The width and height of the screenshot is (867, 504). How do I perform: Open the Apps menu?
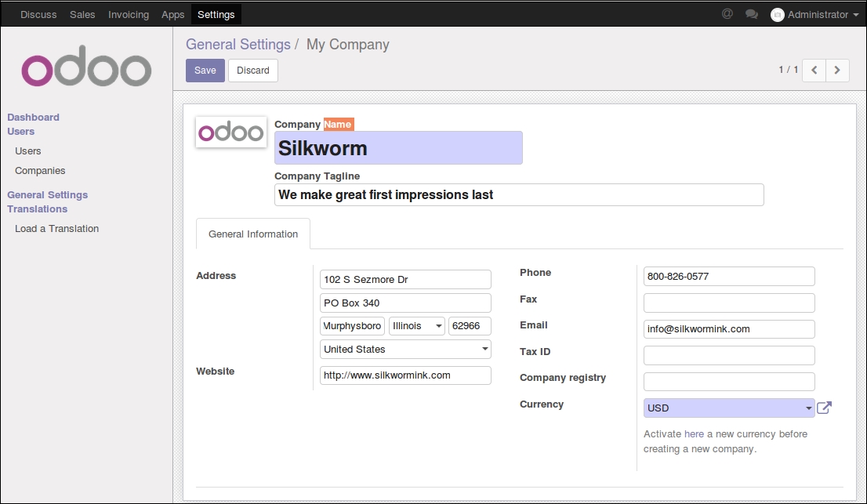point(172,14)
